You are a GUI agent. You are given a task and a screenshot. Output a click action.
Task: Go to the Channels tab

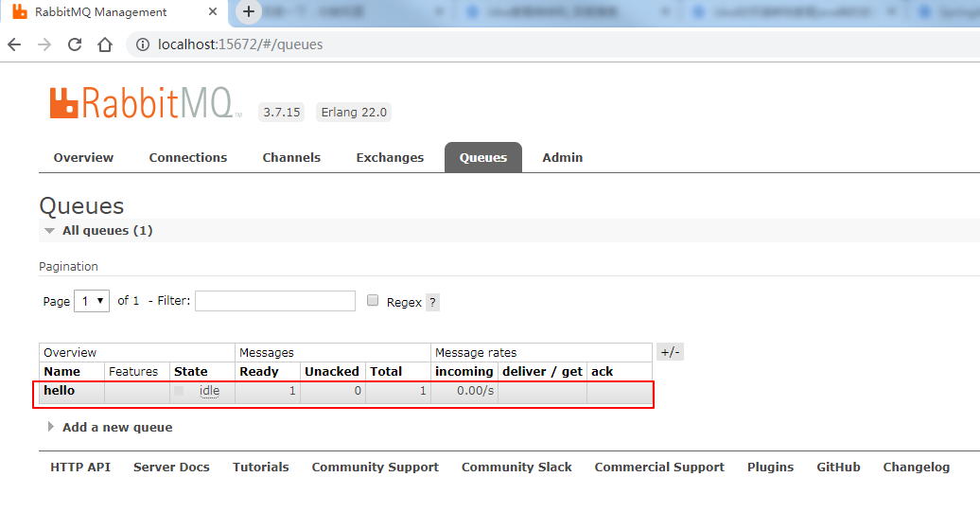click(x=291, y=157)
